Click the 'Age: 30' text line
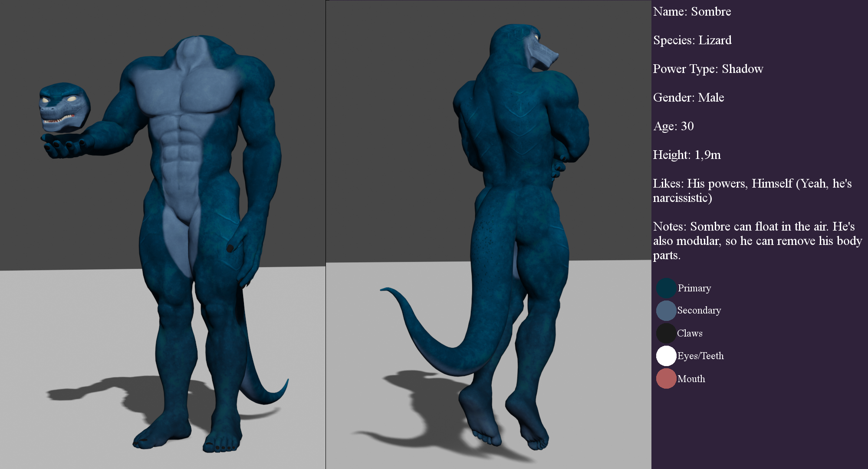The height and width of the screenshot is (469, 868). tap(674, 126)
